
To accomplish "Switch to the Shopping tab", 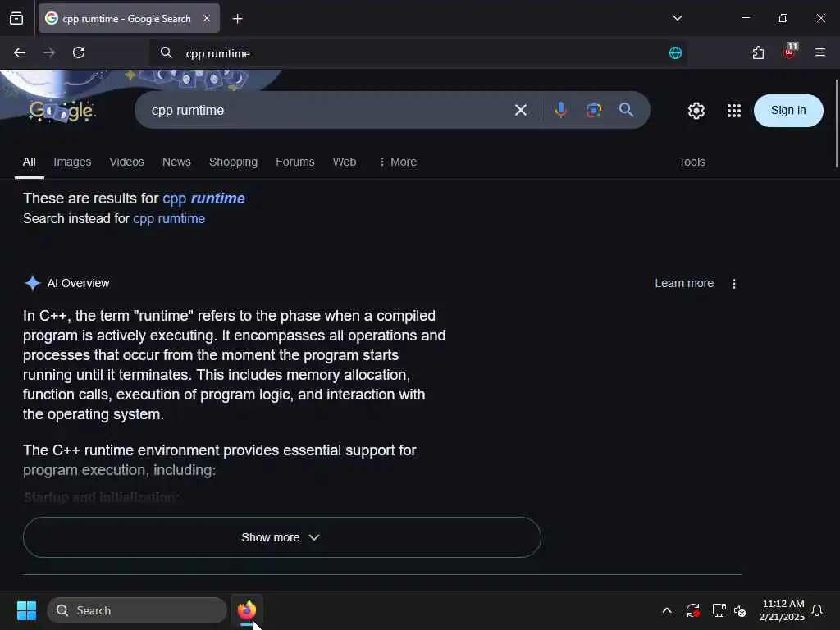I will click(x=233, y=162).
